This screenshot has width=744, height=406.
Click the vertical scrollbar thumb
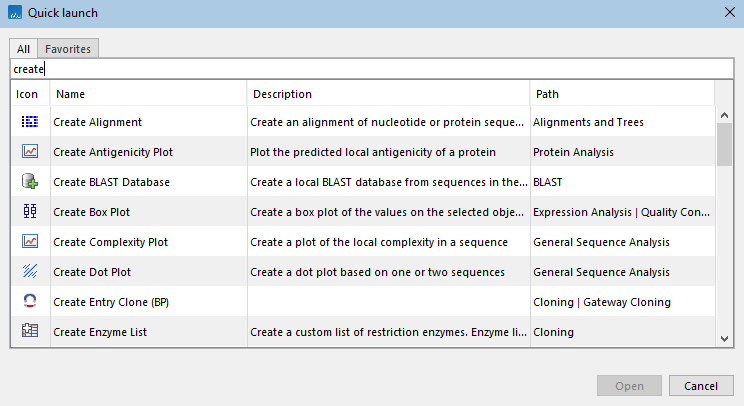(x=724, y=144)
